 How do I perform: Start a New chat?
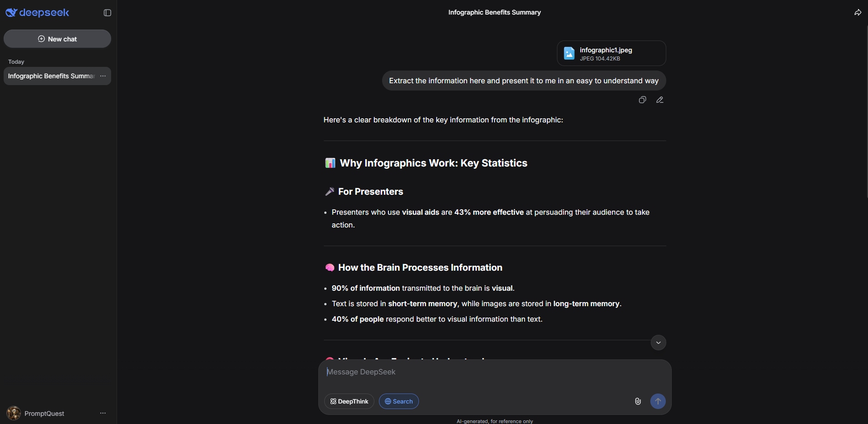(x=57, y=39)
